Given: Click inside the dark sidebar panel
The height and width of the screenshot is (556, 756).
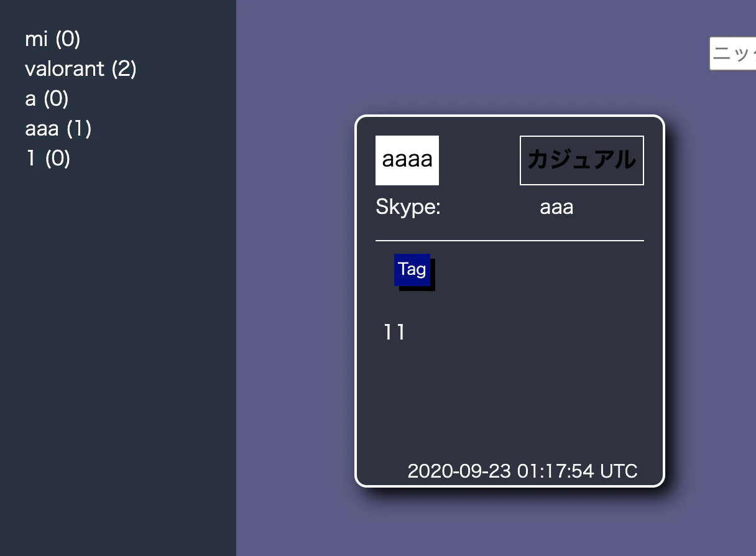Looking at the screenshot, I should (x=118, y=311).
